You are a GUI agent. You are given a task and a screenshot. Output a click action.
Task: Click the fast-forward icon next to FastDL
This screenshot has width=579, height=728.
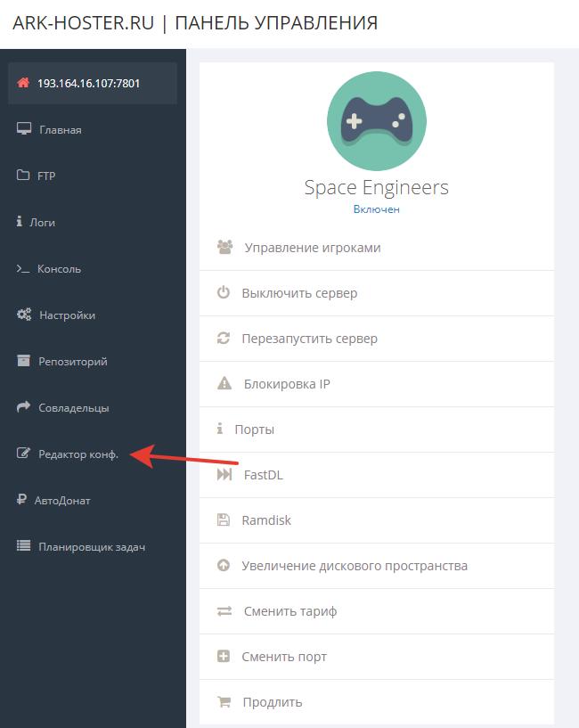coord(224,475)
